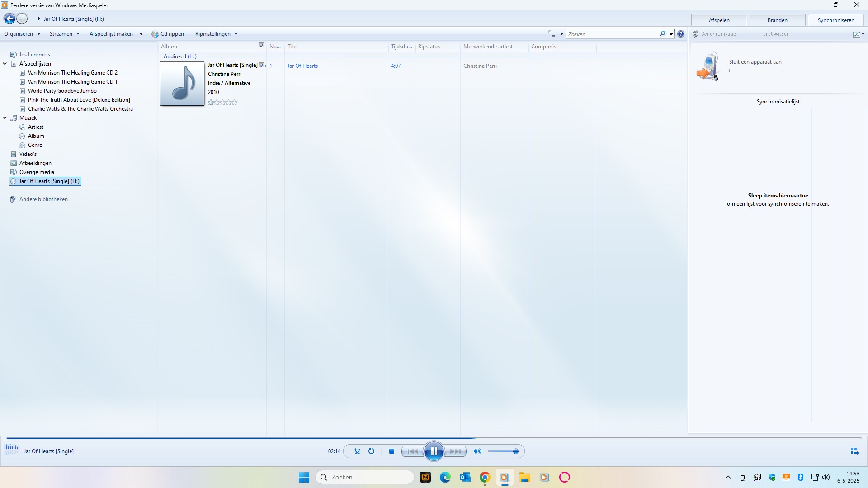Select the World Party Goodbye Jumbo playlist

pyautogui.click(x=62, y=91)
